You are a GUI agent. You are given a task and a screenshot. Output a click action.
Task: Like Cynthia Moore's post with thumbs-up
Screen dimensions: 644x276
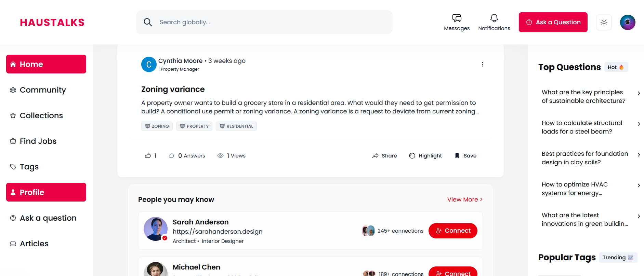[x=148, y=156]
